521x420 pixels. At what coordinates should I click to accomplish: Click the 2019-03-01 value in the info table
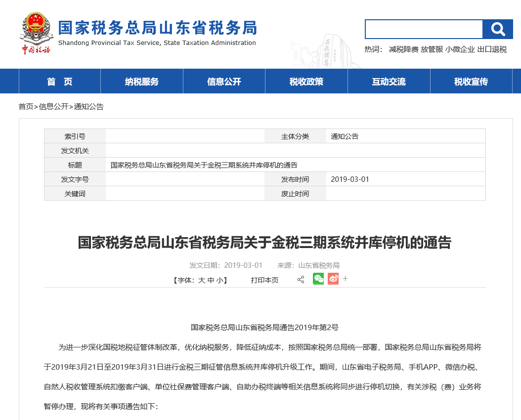350,179
